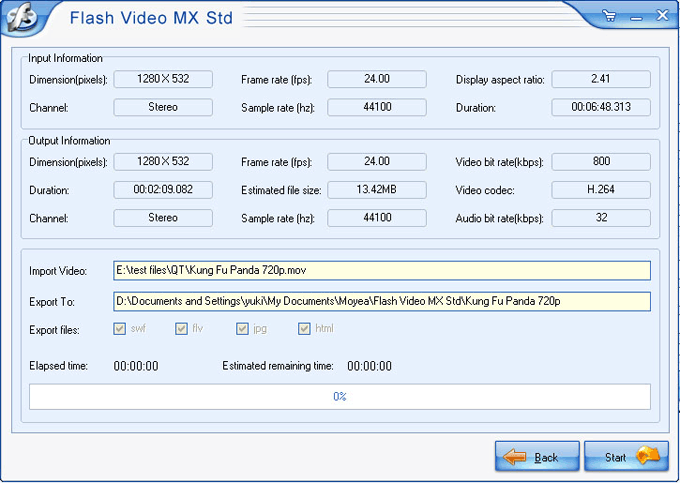Click the Export To path field
This screenshot has height=483, width=680.
click(382, 301)
